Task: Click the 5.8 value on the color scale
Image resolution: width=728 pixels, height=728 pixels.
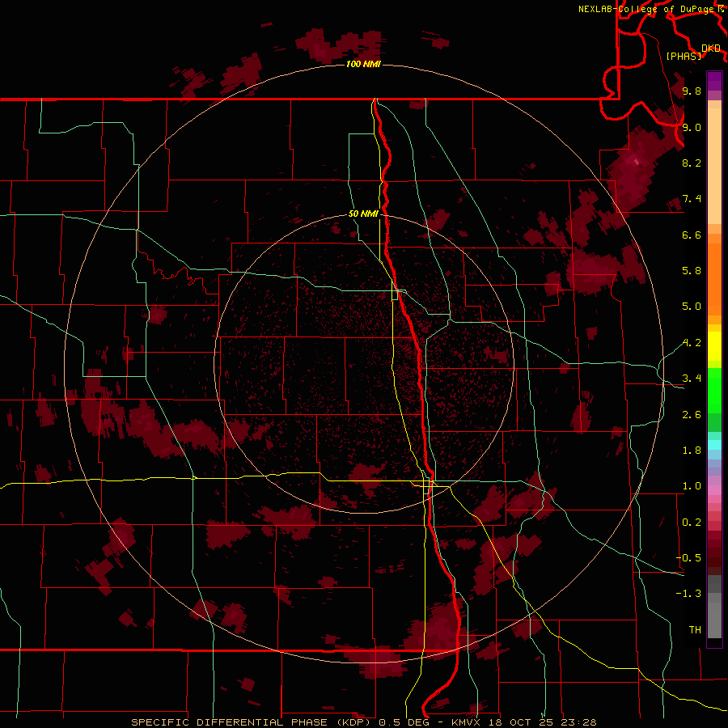Action: 692,271
